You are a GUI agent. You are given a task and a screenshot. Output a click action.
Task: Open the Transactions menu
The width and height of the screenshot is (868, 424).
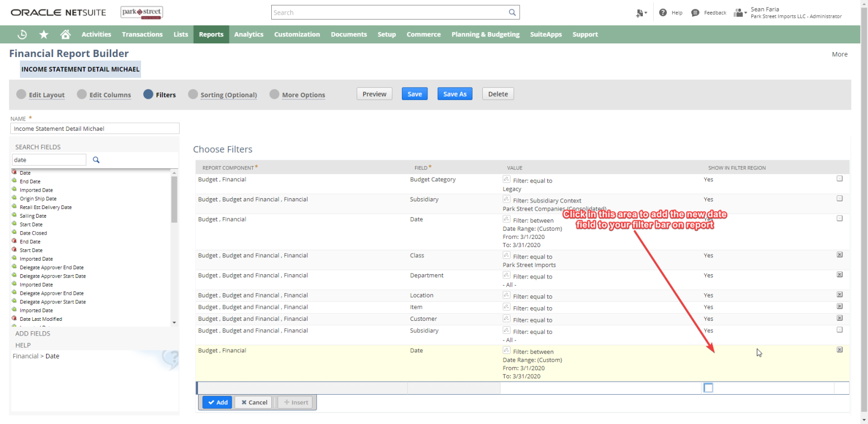(142, 34)
